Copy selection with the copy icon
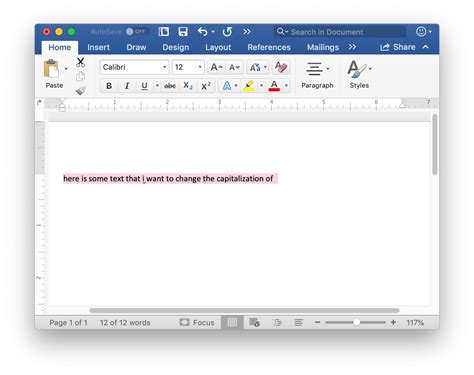This screenshot has width=474, height=375. (x=80, y=77)
